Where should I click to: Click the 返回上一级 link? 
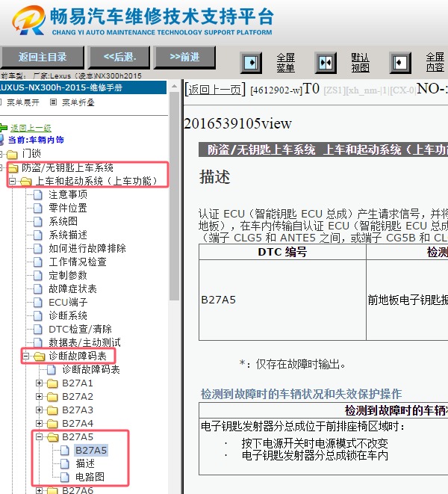coord(31,128)
